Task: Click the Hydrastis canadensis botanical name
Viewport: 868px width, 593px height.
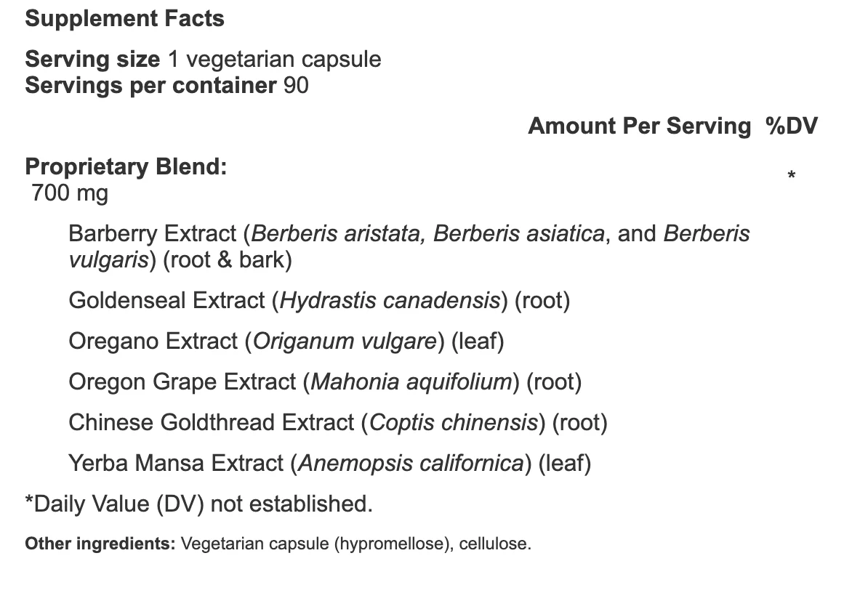Action: coord(390,301)
